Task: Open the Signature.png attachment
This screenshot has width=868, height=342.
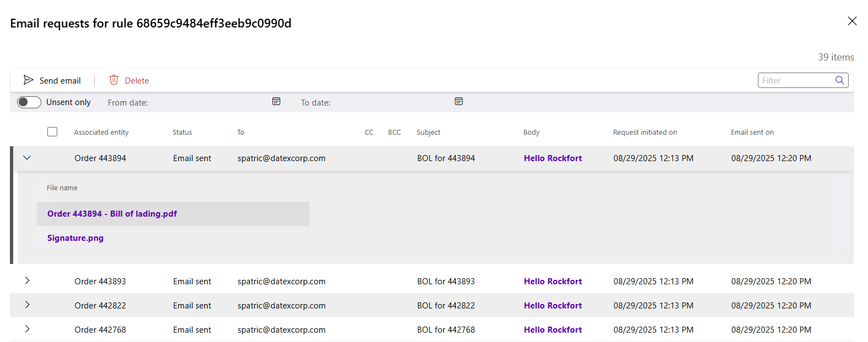Action: click(x=75, y=238)
